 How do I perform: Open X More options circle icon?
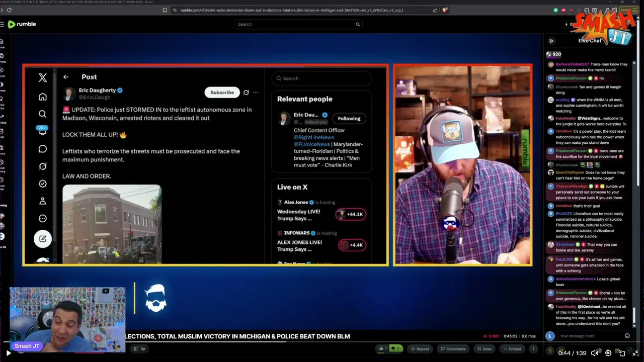(43, 219)
